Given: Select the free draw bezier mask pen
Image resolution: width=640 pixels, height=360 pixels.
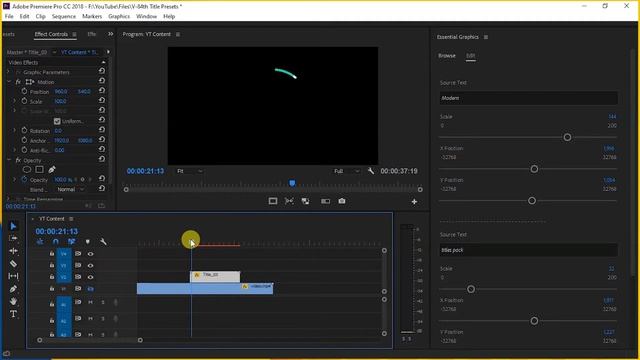Looking at the screenshot, I should click(52, 169).
